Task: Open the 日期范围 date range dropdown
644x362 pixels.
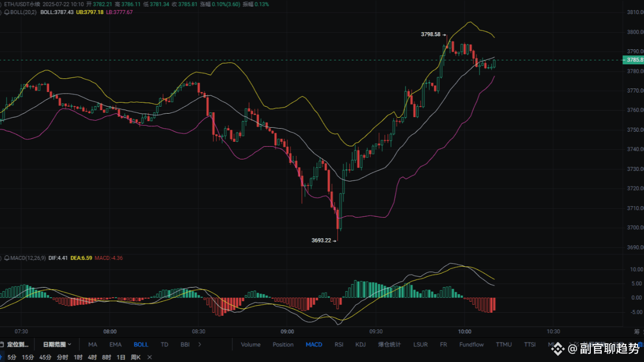Action: [x=57, y=344]
